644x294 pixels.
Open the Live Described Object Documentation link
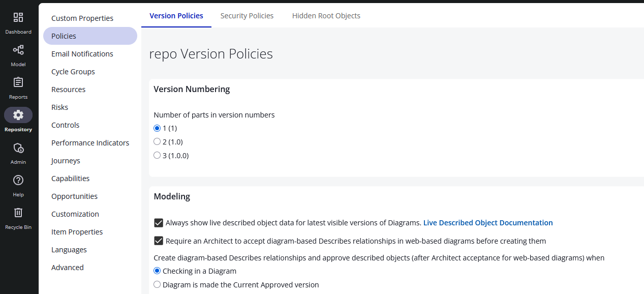(487, 222)
